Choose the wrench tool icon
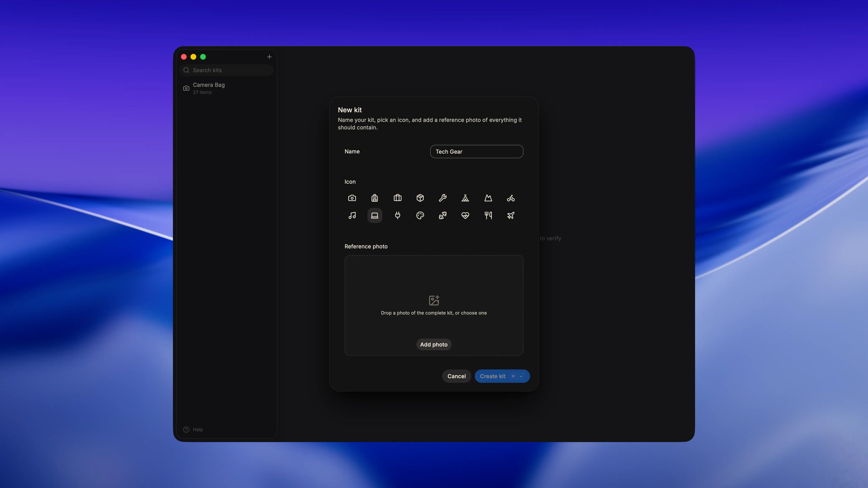The height and width of the screenshot is (488, 868). (442, 198)
